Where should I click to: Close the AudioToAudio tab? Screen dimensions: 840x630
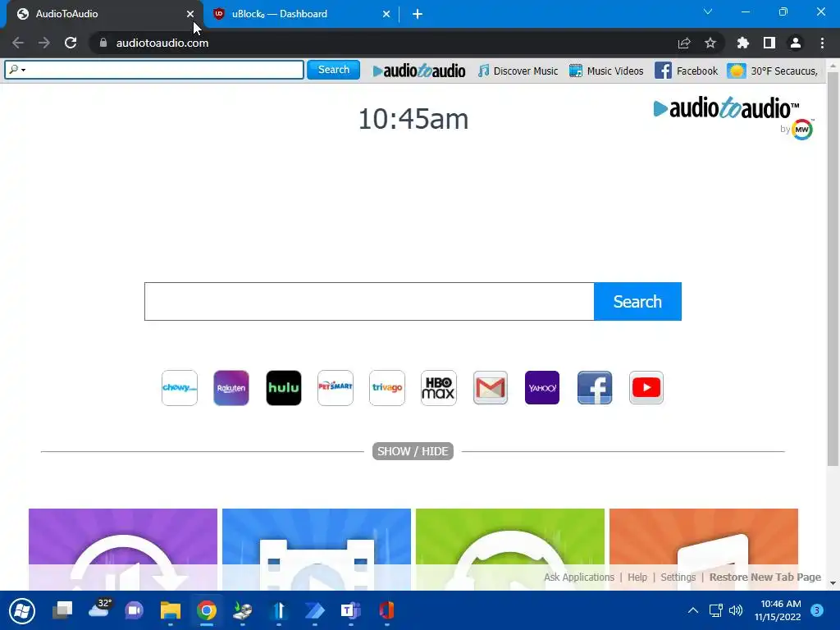pos(190,14)
